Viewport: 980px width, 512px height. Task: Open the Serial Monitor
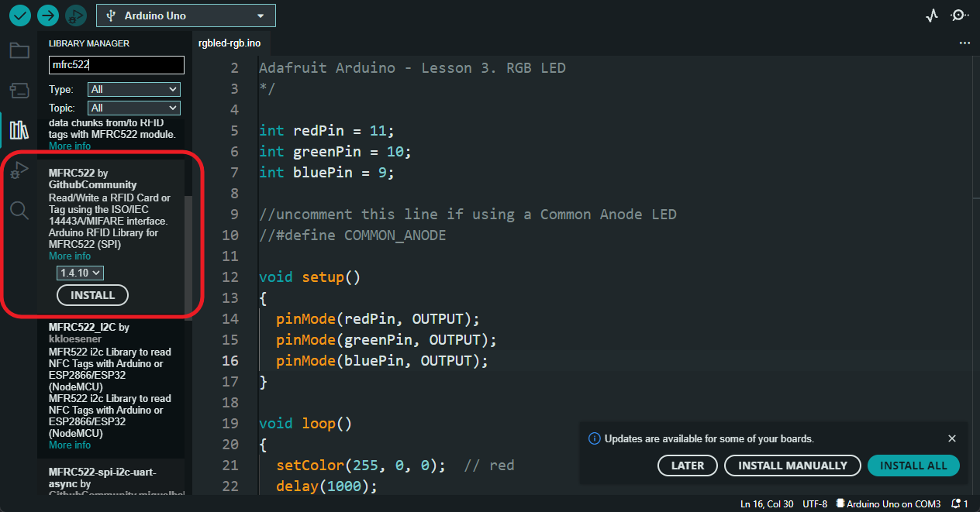click(961, 15)
